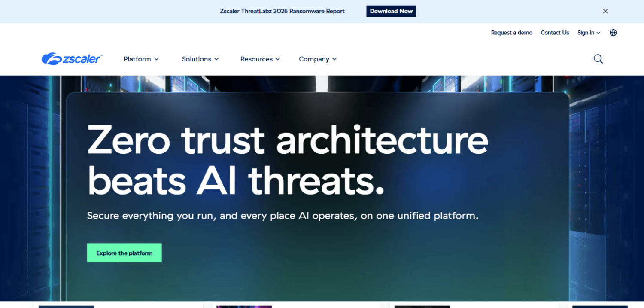Expand the Platform menu
The height and width of the screenshot is (308, 644).
141,59
